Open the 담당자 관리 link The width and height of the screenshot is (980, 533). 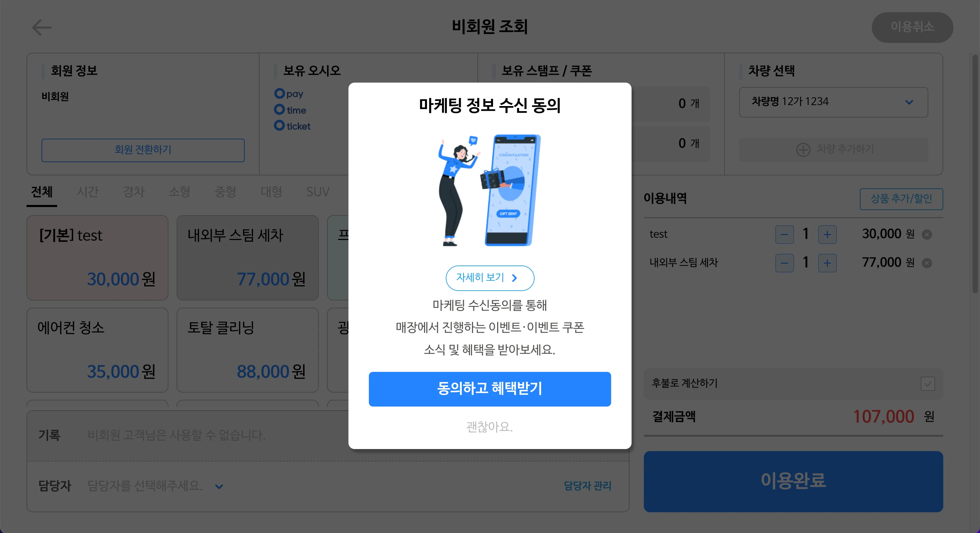pyautogui.click(x=587, y=486)
